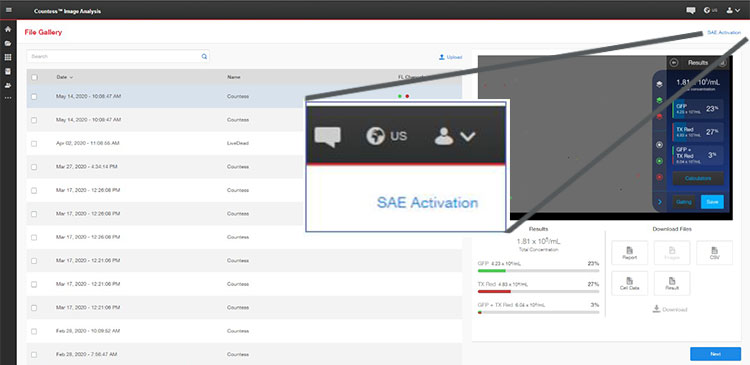Viewport: 750px width, 365px height.
Task: Check the Apr 02, 2020 row checkbox
Action: (34, 144)
